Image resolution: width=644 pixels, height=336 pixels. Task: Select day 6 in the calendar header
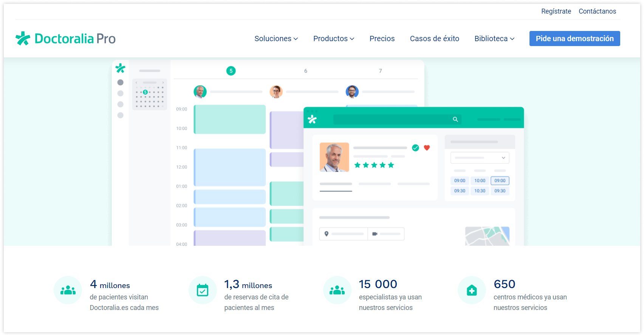click(305, 71)
